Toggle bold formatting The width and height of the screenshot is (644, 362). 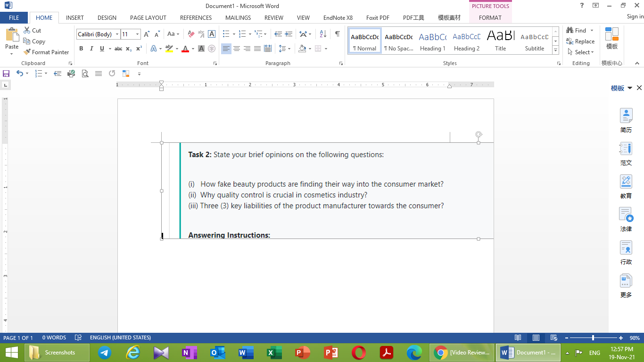click(x=81, y=49)
